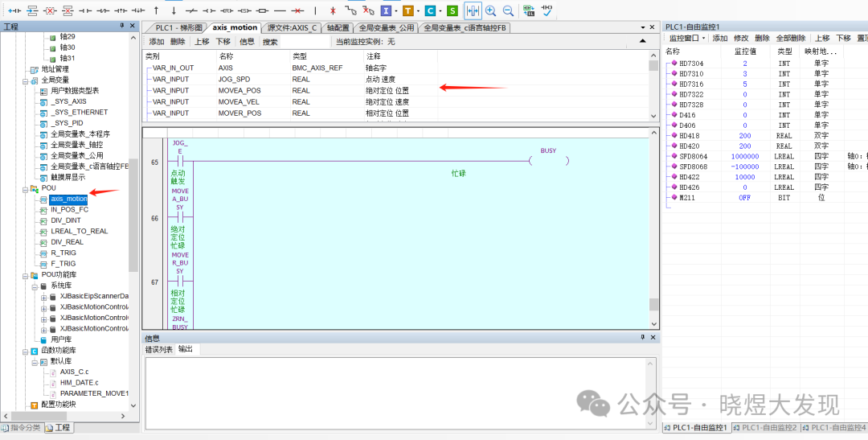This screenshot has width=868, height=440.
Task: Switch to 错误列表 tab in info panel
Action: click(159, 350)
